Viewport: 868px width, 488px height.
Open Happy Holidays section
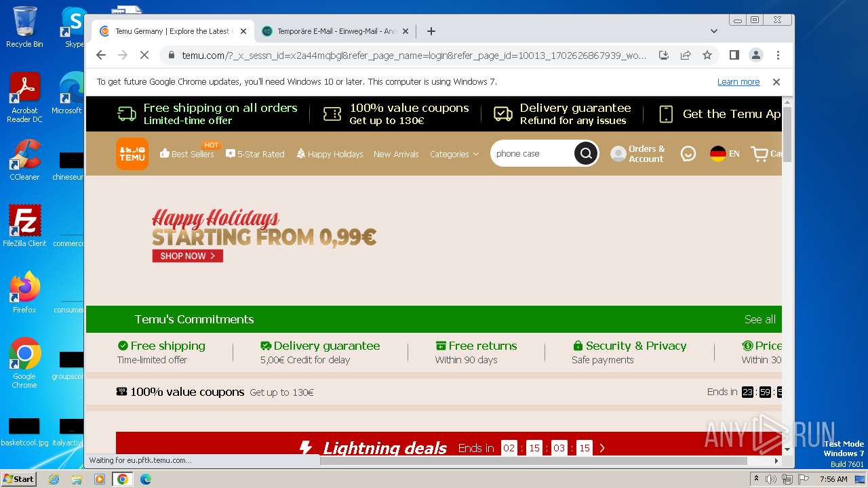pyautogui.click(x=330, y=154)
